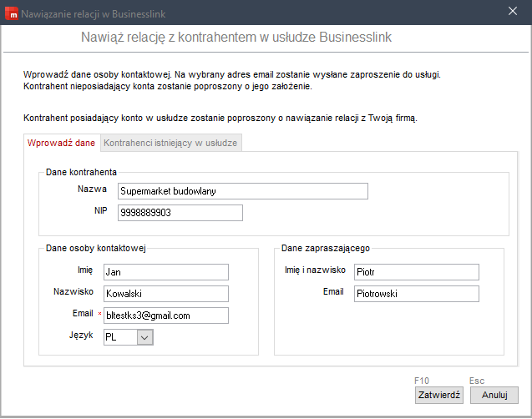Click inviter Email field containing Piotrowski
532x419 pixels.
point(417,294)
